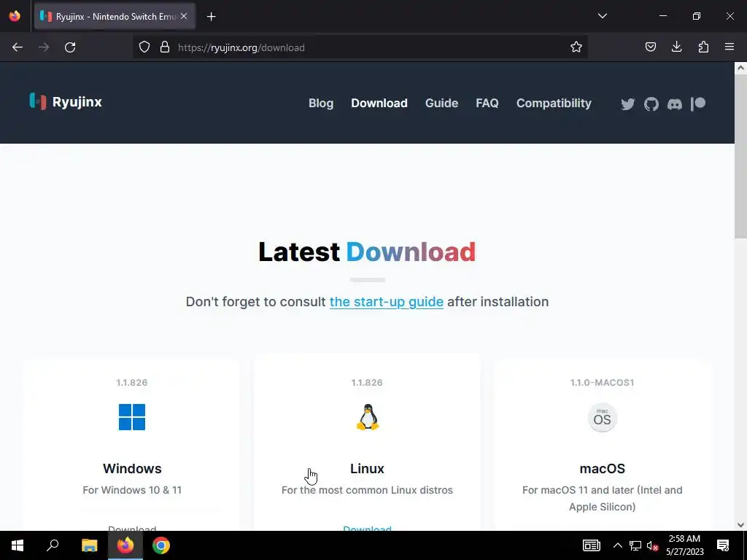Click the macOS card heading

point(602,469)
